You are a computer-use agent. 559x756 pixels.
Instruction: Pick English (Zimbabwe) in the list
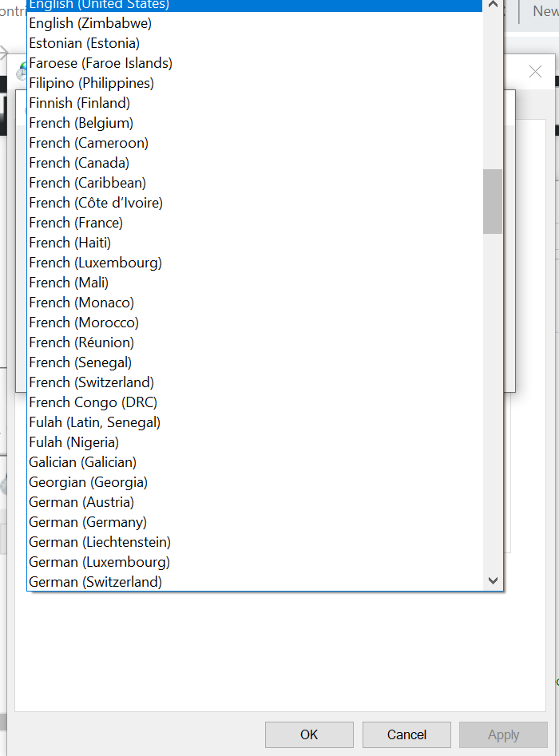pyautogui.click(x=90, y=23)
